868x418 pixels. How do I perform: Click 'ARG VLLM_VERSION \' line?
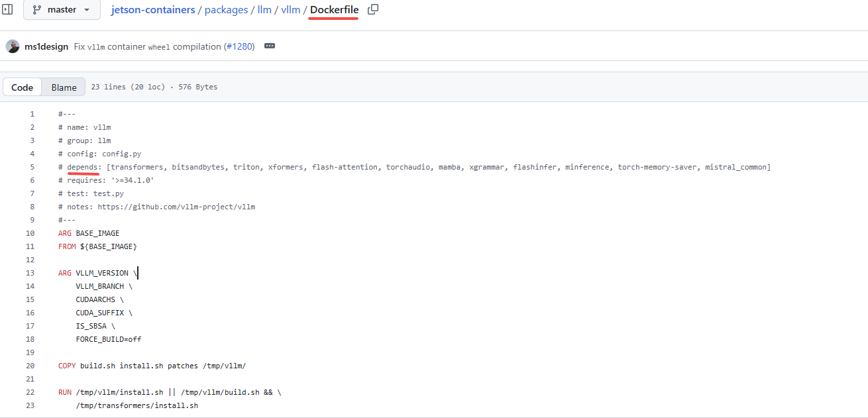point(97,273)
